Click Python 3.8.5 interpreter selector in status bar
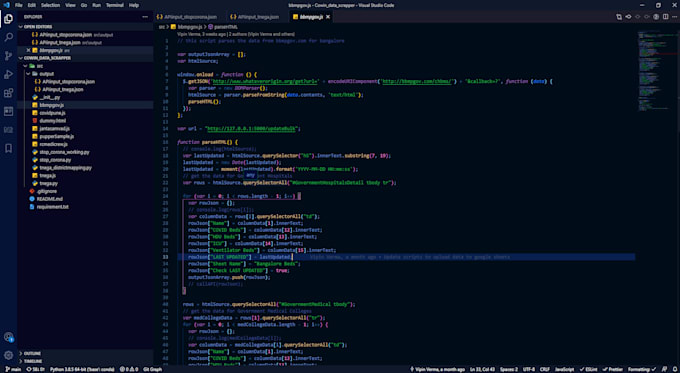This screenshot has width=680, height=373. (x=82, y=370)
